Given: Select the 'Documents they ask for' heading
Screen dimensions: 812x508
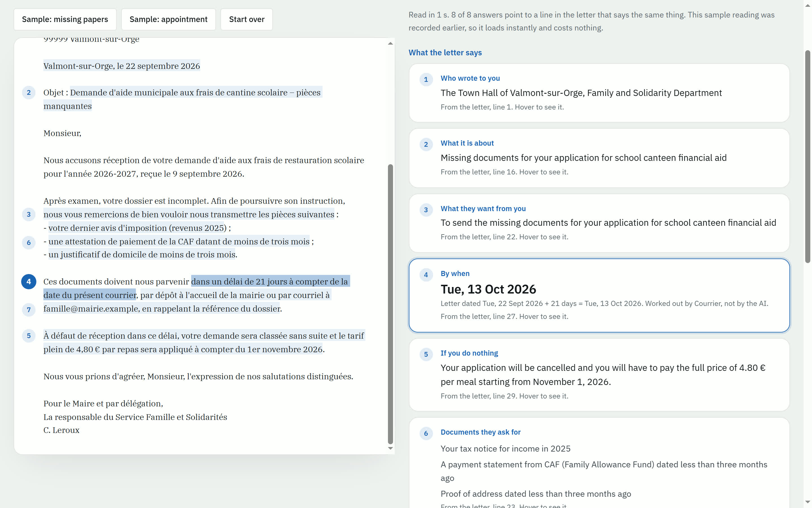Looking at the screenshot, I should tap(480, 432).
